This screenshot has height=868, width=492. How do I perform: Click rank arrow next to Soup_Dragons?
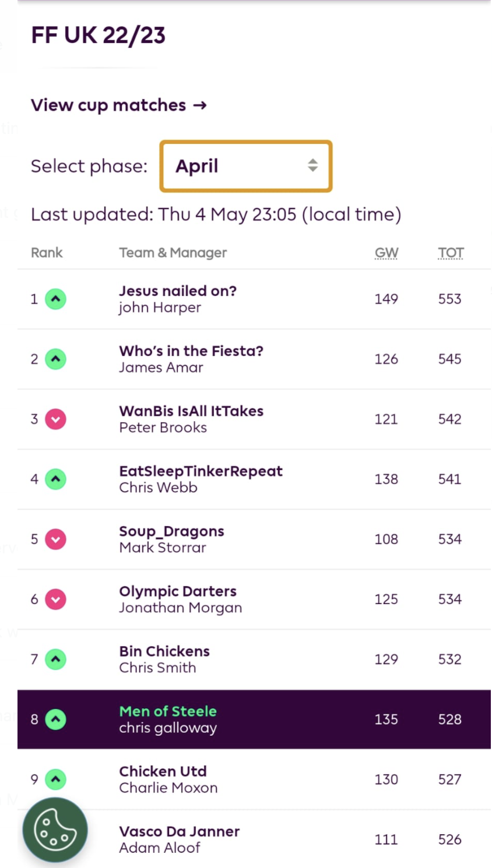tap(56, 539)
